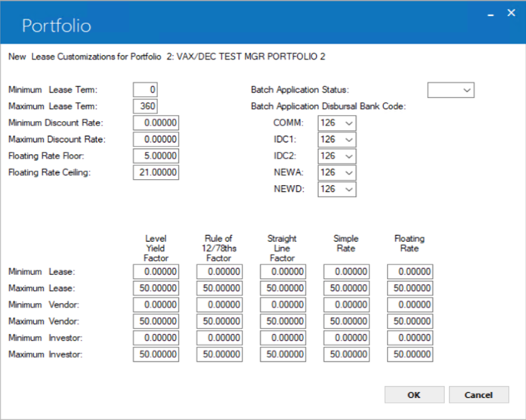Edit Maximum Investor Floating Rate field

(410, 354)
